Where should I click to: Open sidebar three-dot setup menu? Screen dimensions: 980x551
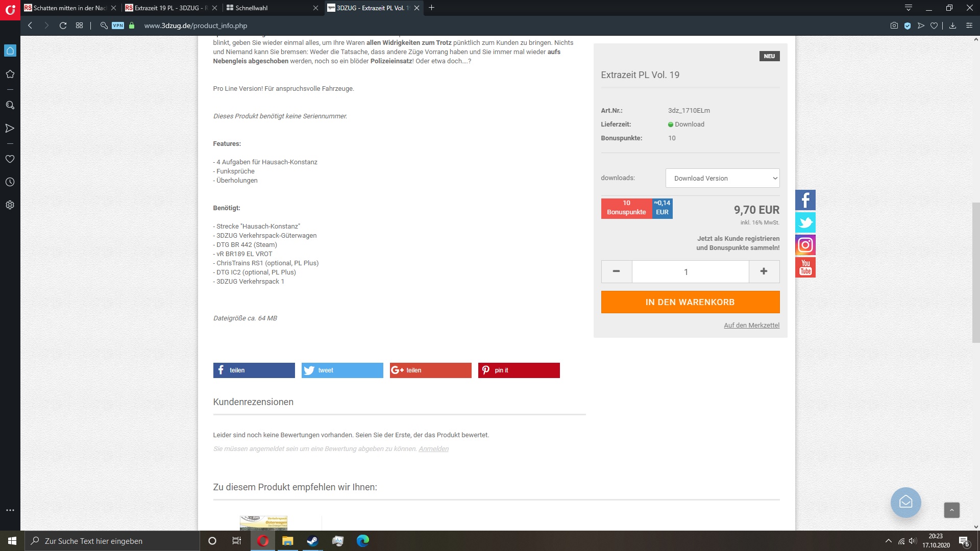[10, 510]
